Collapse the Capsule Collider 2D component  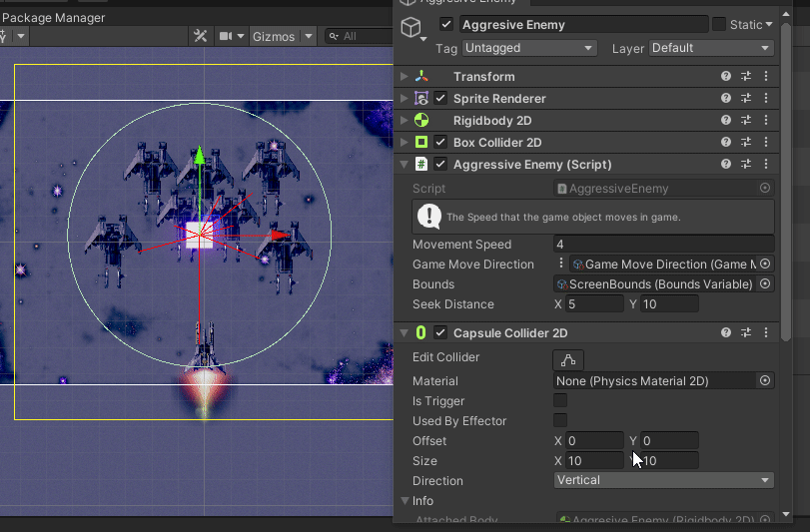pyautogui.click(x=404, y=332)
